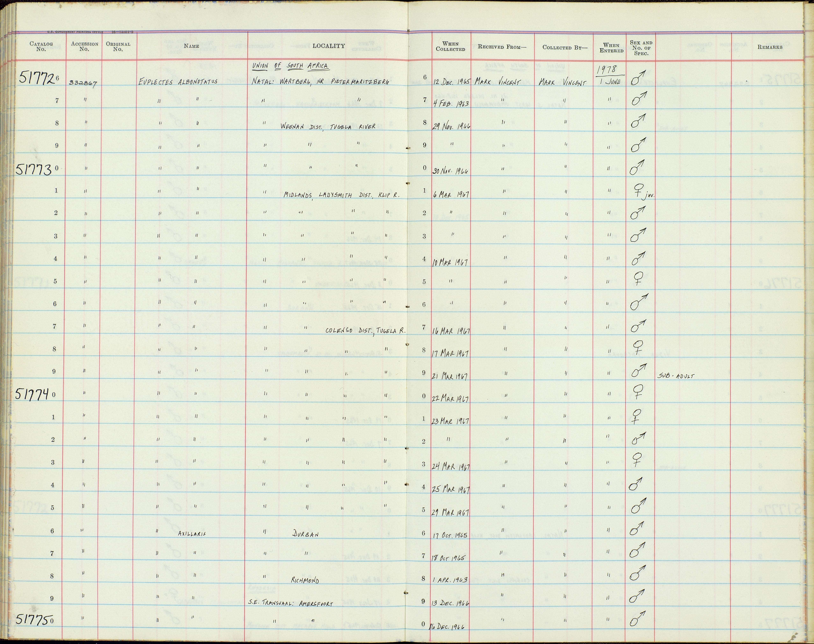The image size is (814, 644).
Task: Click the collection date "23 Mar 1967"
Action: (x=450, y=421)
